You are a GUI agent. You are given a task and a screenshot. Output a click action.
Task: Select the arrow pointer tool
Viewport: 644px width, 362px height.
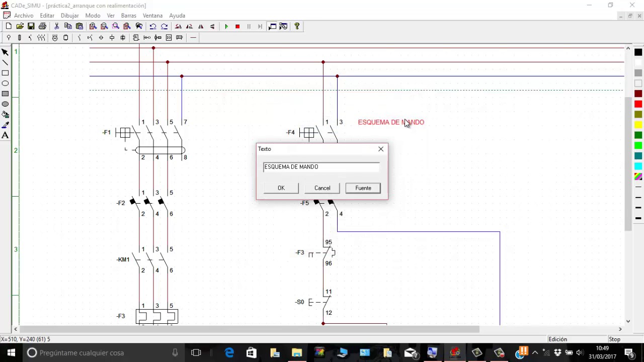pyautogui.click(x=6, y=52)
